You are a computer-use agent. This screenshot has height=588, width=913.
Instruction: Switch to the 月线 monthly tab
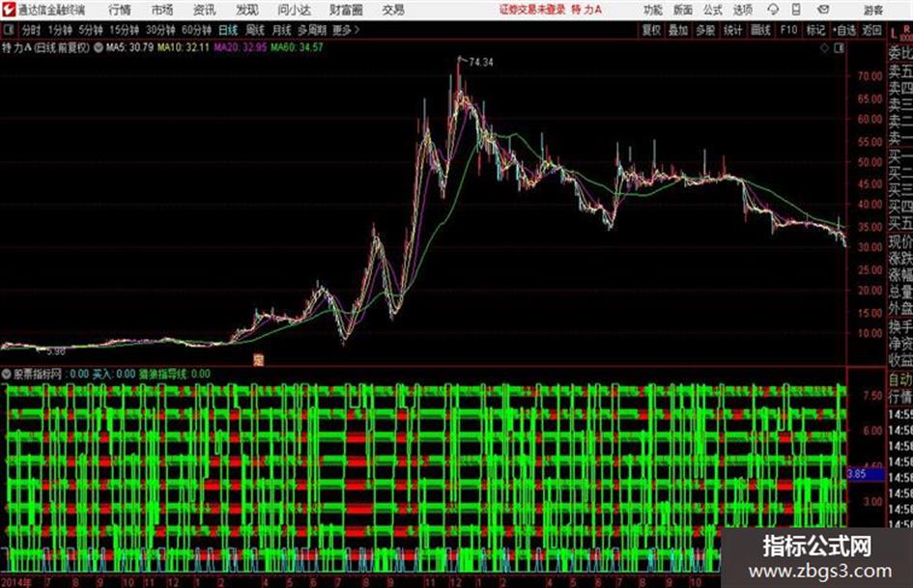click(282, 30)
